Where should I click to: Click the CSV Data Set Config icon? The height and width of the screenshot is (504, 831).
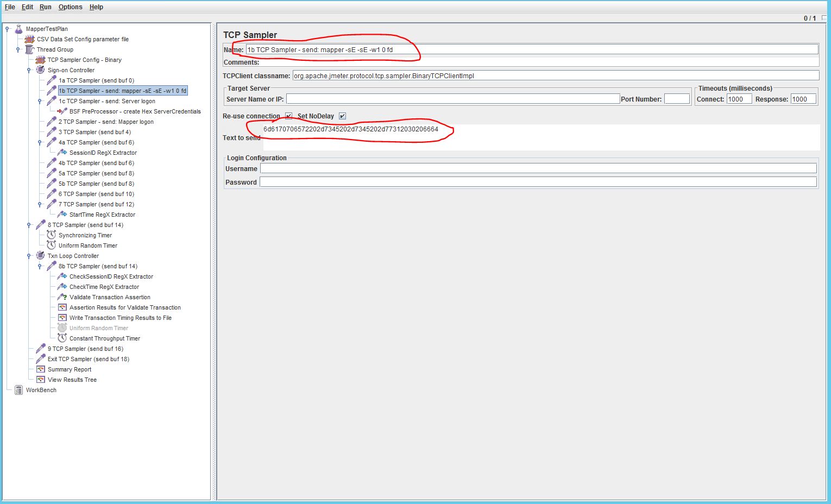pos(30,39)
